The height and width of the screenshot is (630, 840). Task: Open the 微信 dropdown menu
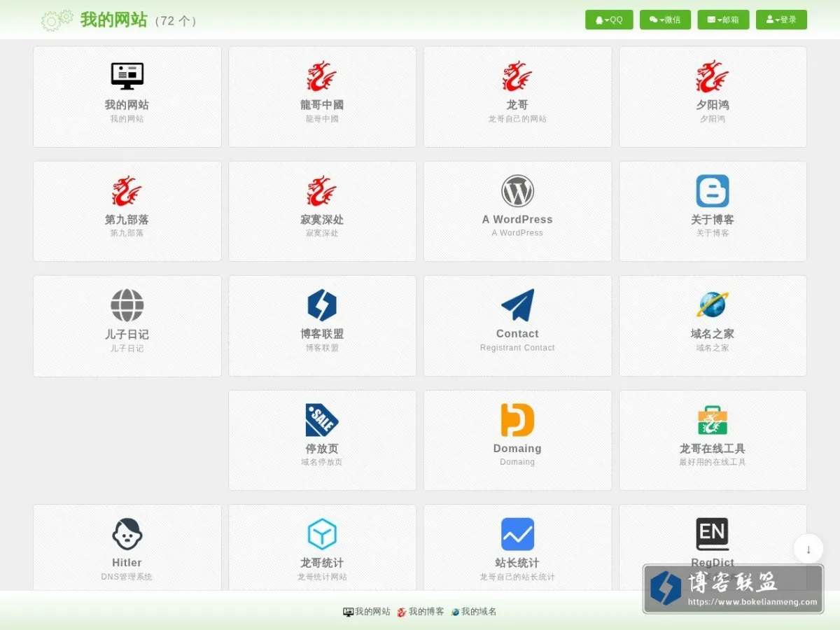coord(665,20)
